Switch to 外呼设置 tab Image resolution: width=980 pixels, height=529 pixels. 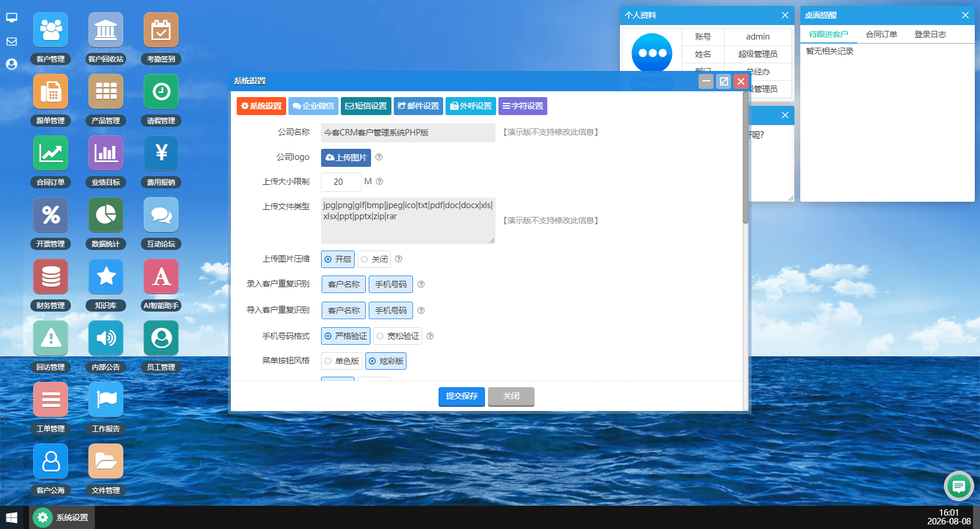pos(471,106)
